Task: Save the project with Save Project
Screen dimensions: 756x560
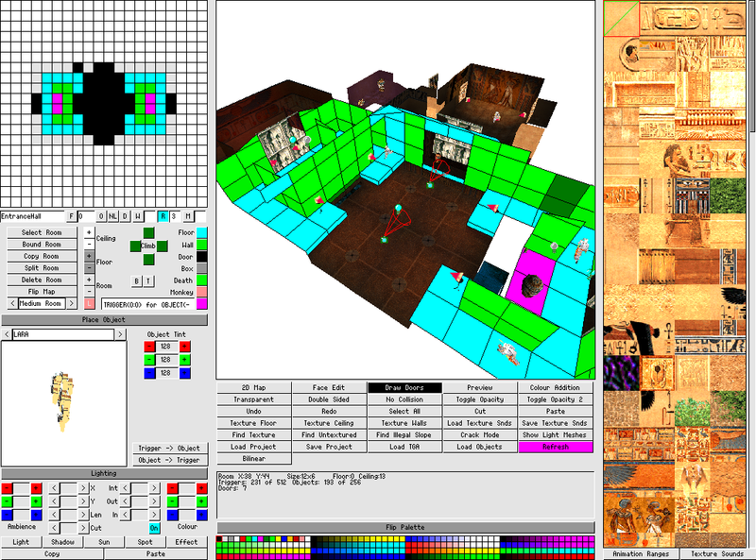Action: (x=329, y=447)
